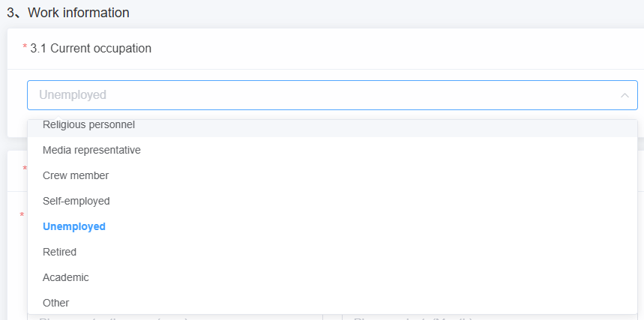Screen dimensions: 644x320
Task: Collapse the occupation list using the chevron arrow
Action: (624, 95)
